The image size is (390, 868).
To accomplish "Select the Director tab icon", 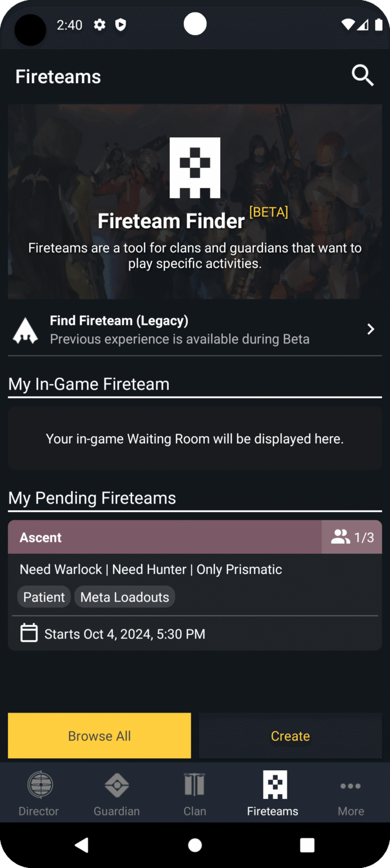I will coord(38,785).
